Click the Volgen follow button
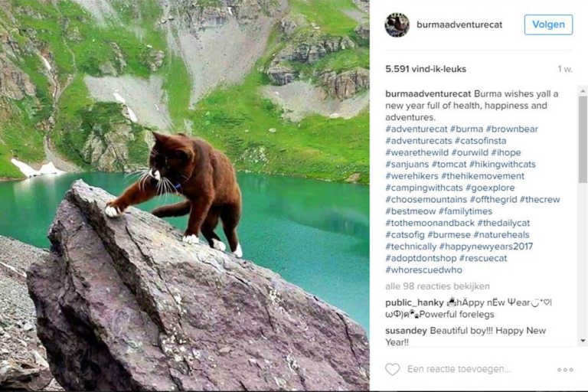 (548, 24)
